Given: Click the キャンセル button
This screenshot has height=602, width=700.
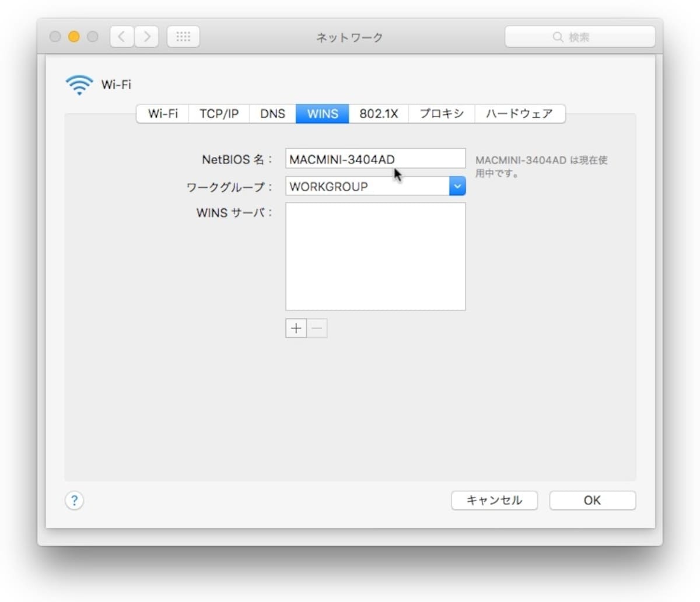Looking at the screenshot, I should [494, 501].
